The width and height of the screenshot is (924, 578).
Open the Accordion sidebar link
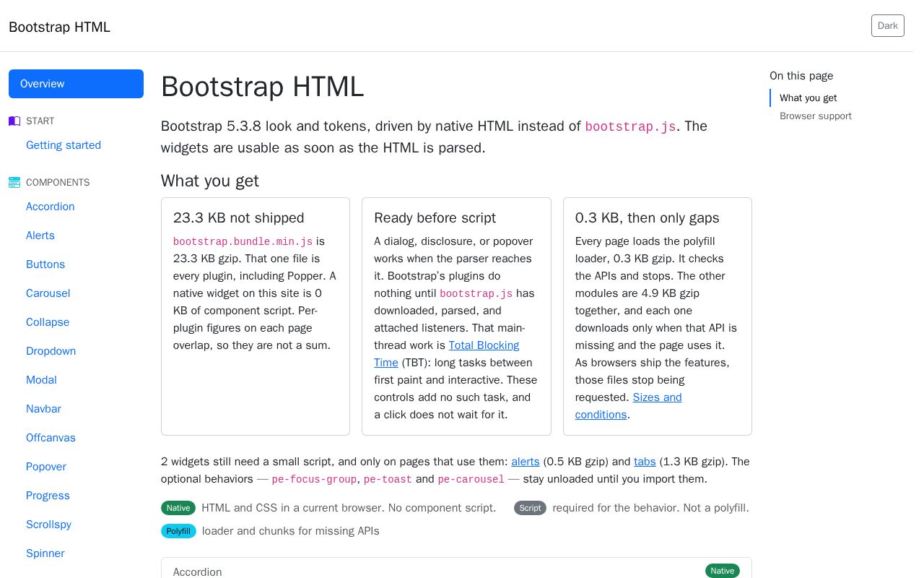click(x=51, y=207)
